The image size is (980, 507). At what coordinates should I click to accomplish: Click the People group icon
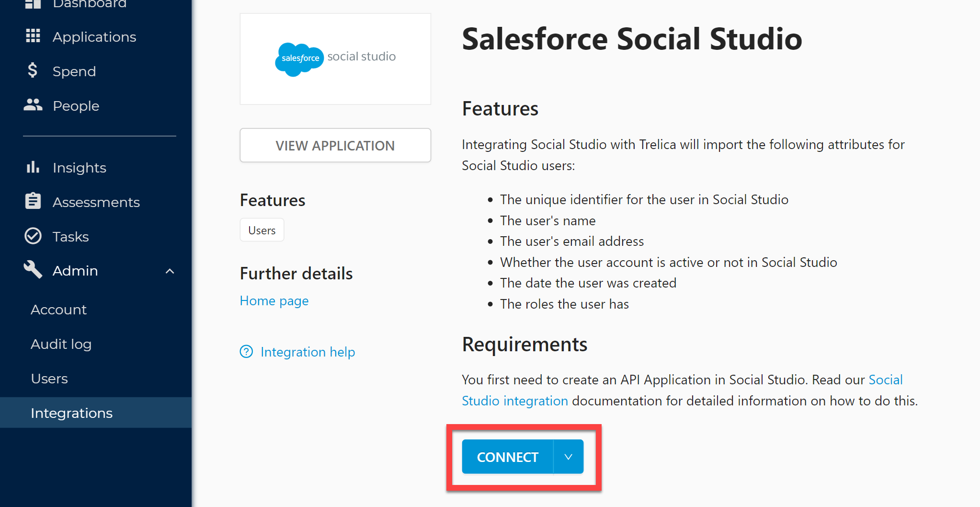pos(33,105)
